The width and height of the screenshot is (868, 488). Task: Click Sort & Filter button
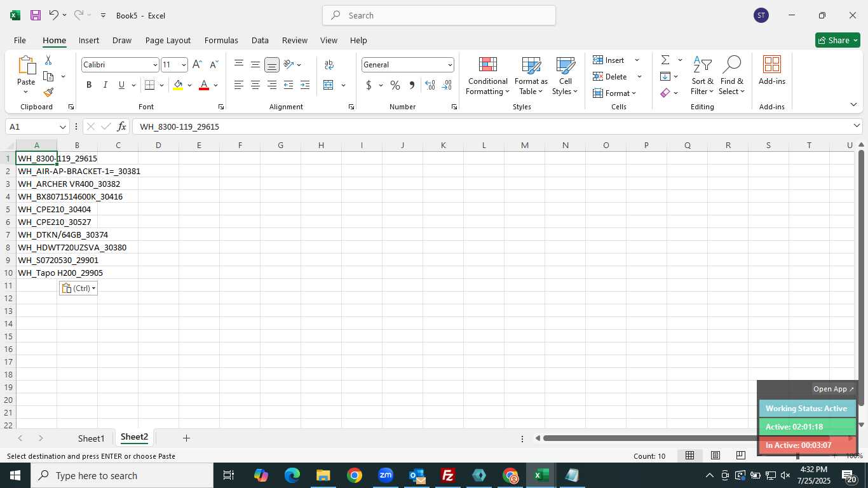coord(702,76)
